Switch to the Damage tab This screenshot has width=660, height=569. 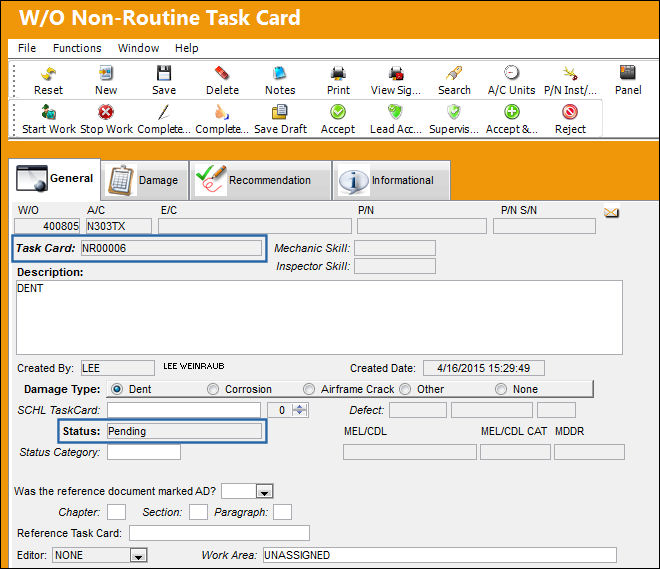point(145,180)
